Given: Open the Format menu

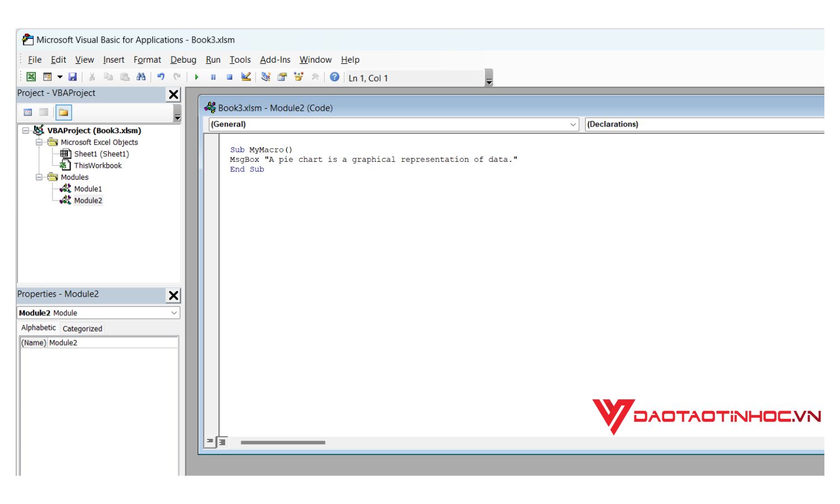Looking at the screenshot, I should [147, 59].
